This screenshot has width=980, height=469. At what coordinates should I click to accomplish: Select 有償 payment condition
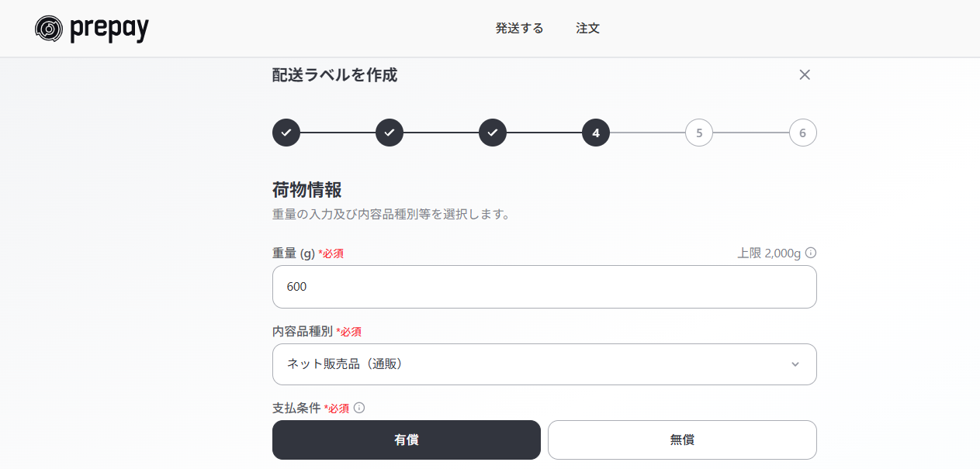[407, 440]
